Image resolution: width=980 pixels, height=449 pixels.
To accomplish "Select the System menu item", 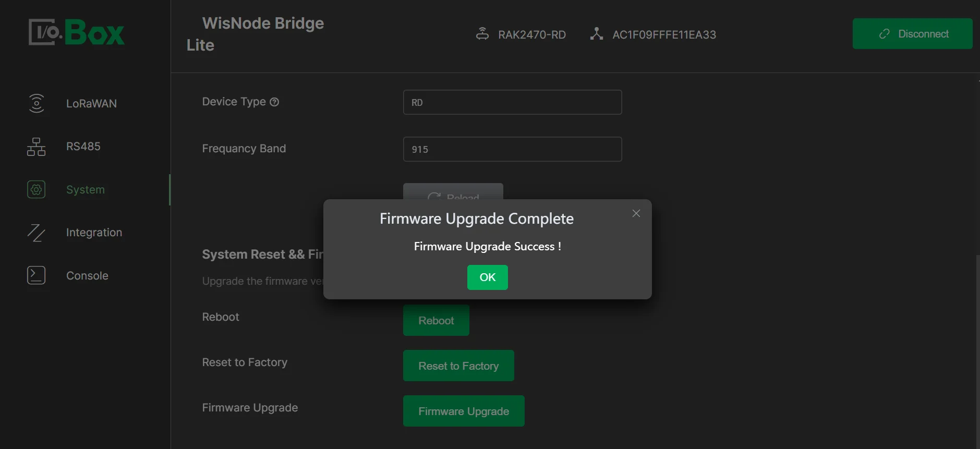I will 86,190.
